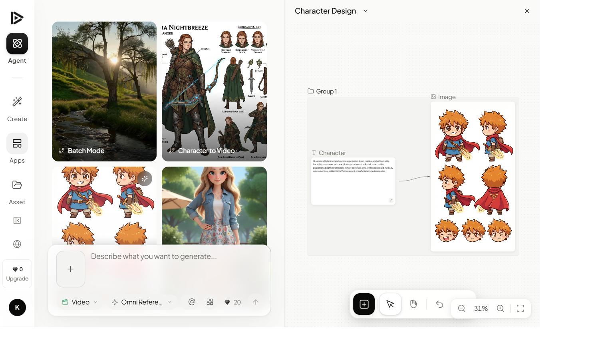The image size is (600, 364).
Task: Click the Character node label
Action: [328, 152]
